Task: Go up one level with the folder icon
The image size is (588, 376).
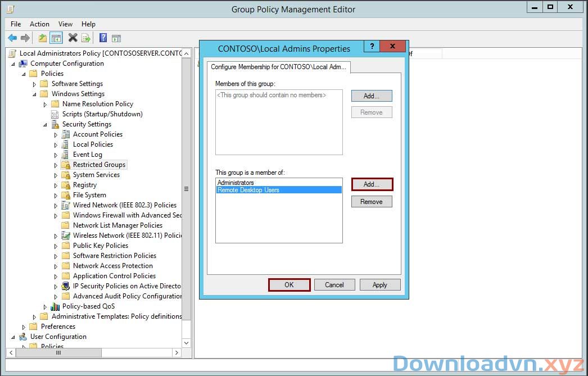Action: (x=43, y=38)
